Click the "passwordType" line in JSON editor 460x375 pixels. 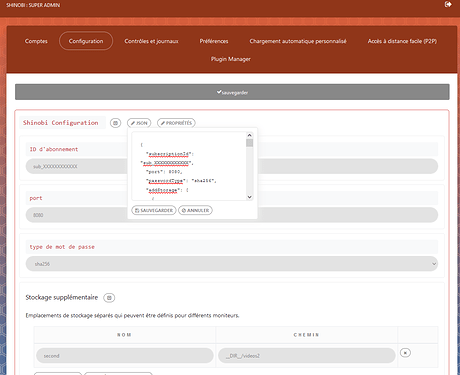tap(182, 181)
